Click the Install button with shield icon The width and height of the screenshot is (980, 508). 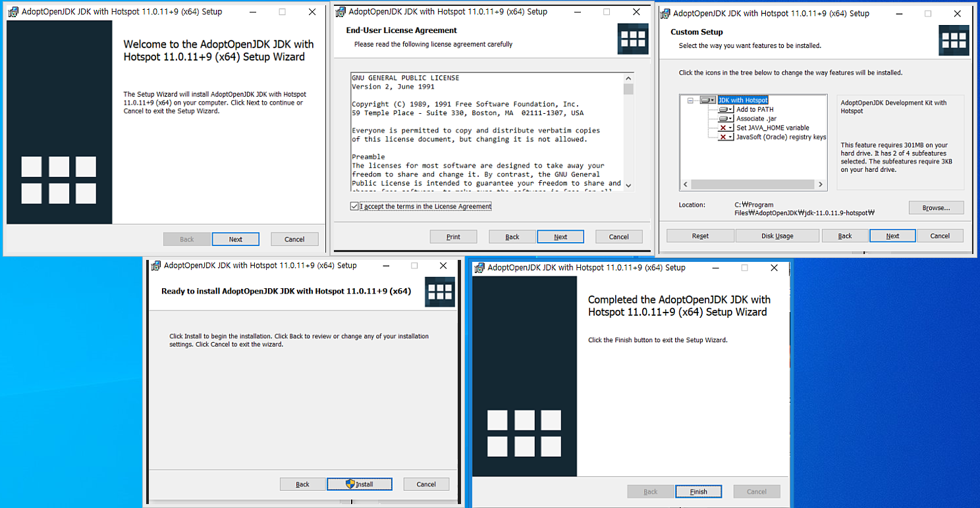click(x=360, y=484)
